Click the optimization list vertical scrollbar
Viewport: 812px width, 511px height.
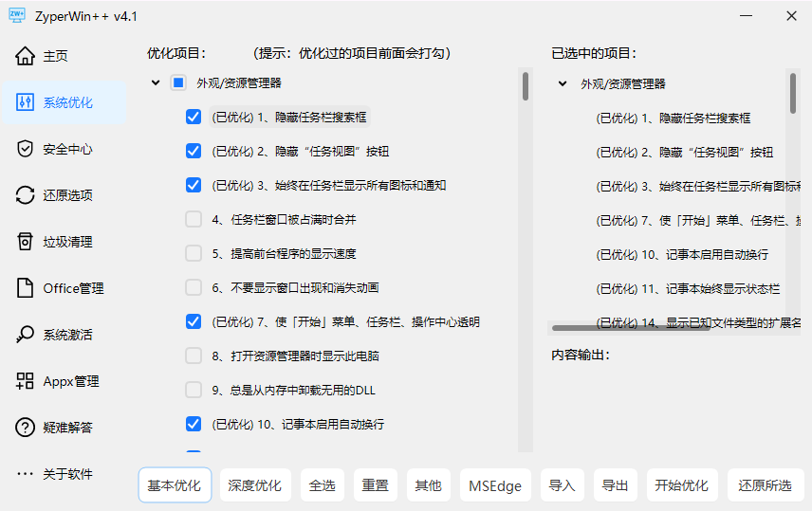click(x=526, y=86)
